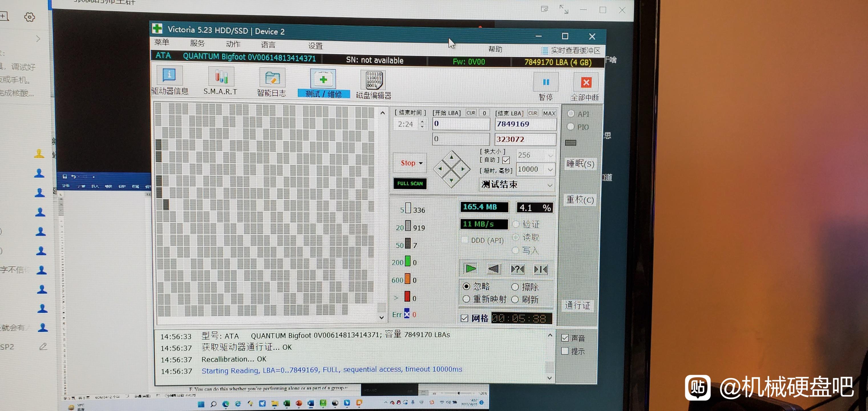The height and width of the screenshot is (411, 868).
Task: Toggle the DDD (API) checkbox
Action: click(465, 240)
